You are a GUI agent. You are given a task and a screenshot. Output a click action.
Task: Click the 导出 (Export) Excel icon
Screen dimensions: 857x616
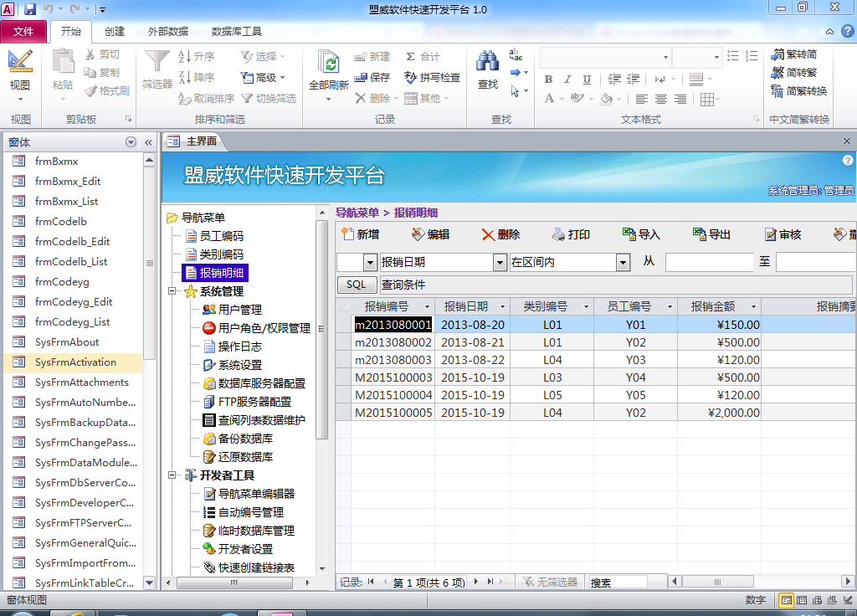[699, 234]
